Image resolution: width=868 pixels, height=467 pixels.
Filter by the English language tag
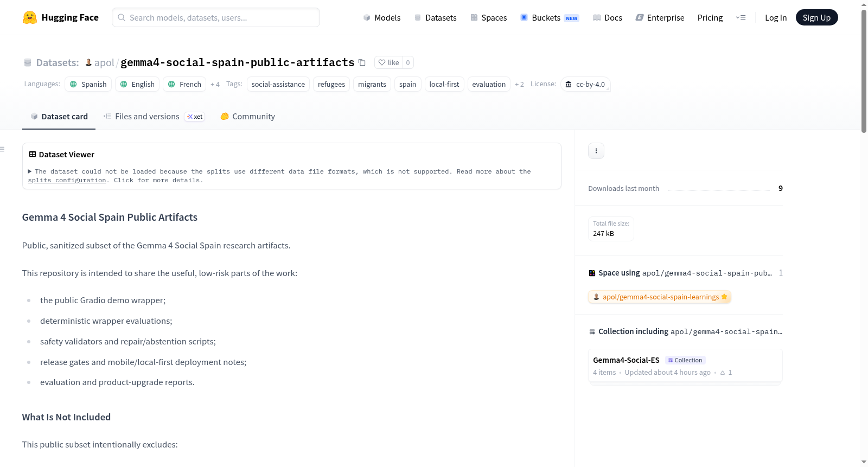tap(138, 84)
